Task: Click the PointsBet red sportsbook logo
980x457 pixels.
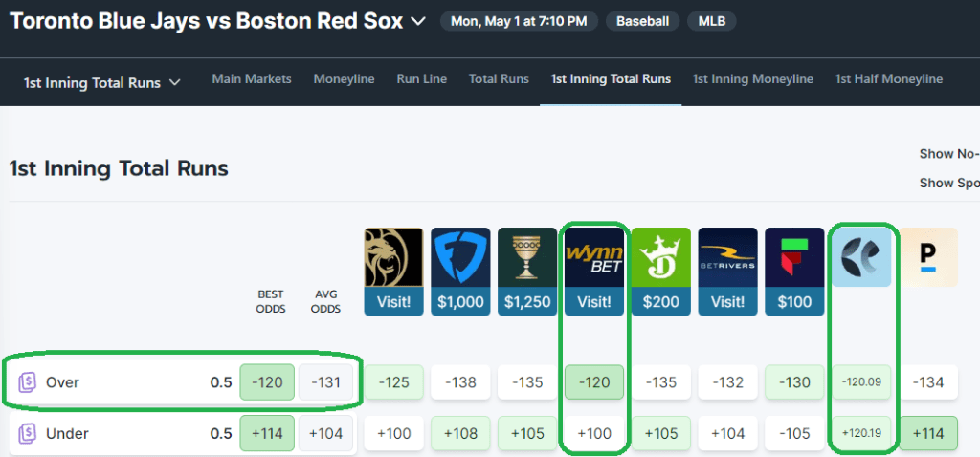Action: [795, 258]
